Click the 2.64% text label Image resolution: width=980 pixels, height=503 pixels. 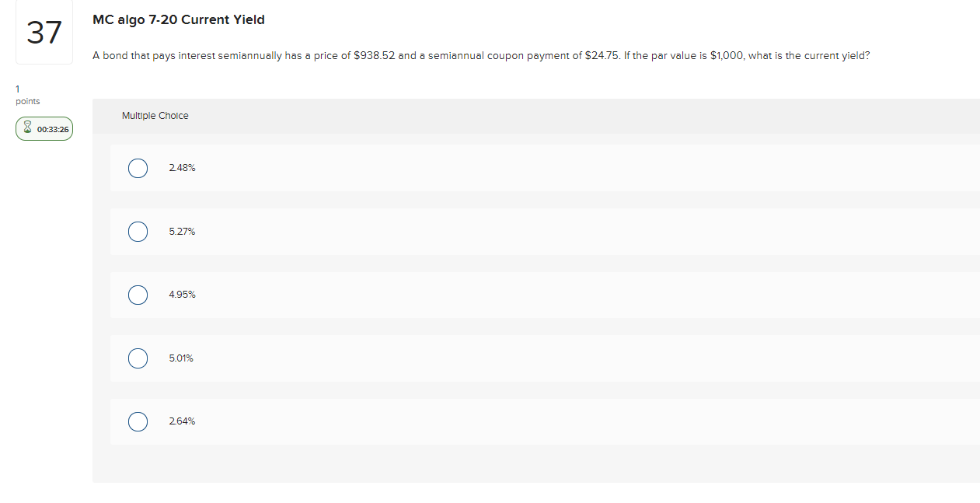click(x=180, y=421)
